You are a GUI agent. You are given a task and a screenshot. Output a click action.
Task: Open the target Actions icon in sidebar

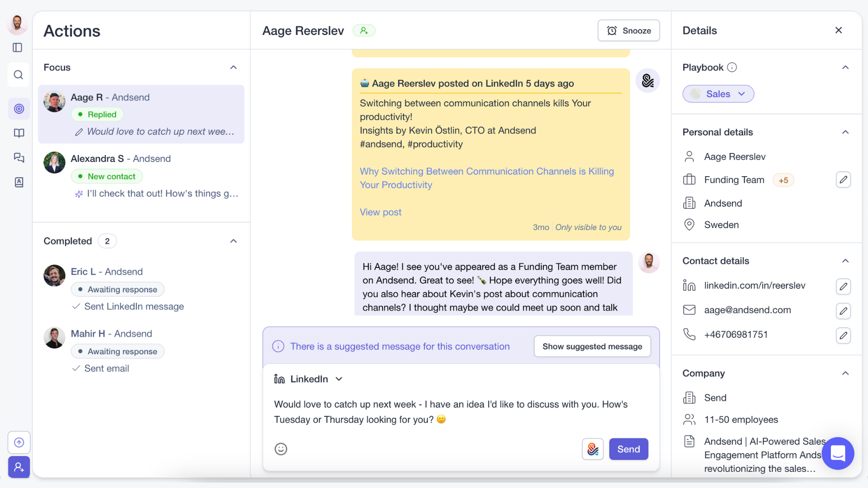tap(19, 109)
